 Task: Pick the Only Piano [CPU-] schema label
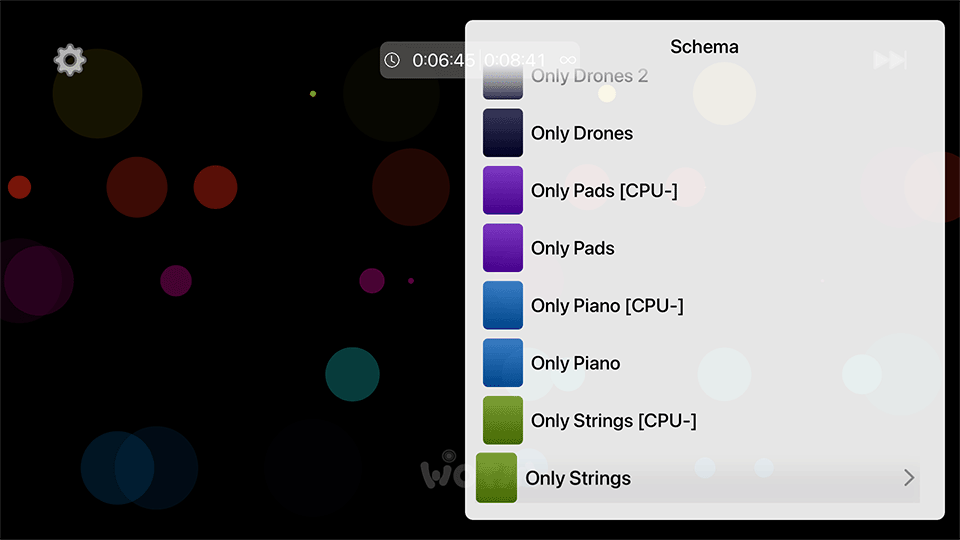click(607, 305)
